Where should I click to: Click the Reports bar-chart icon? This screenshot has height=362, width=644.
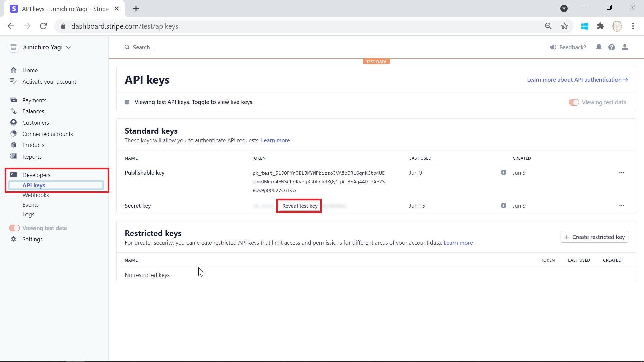pyautogui.click(x=13, y=156)
